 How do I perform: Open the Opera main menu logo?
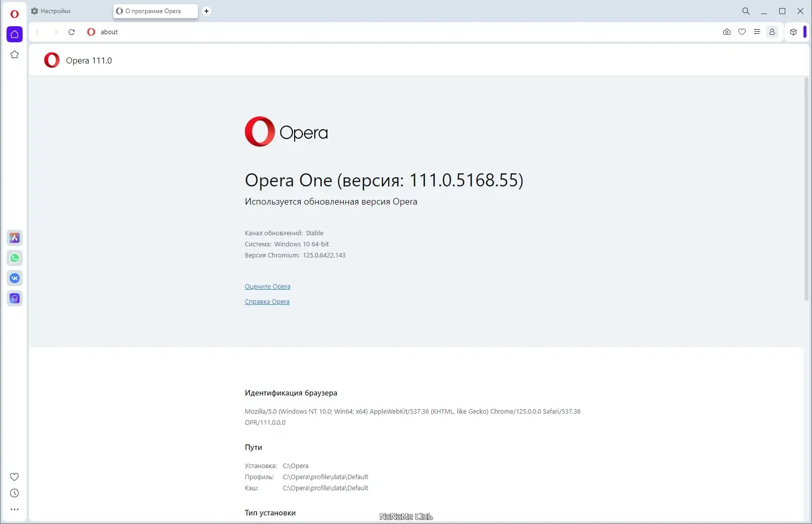[x=15, y=14]
